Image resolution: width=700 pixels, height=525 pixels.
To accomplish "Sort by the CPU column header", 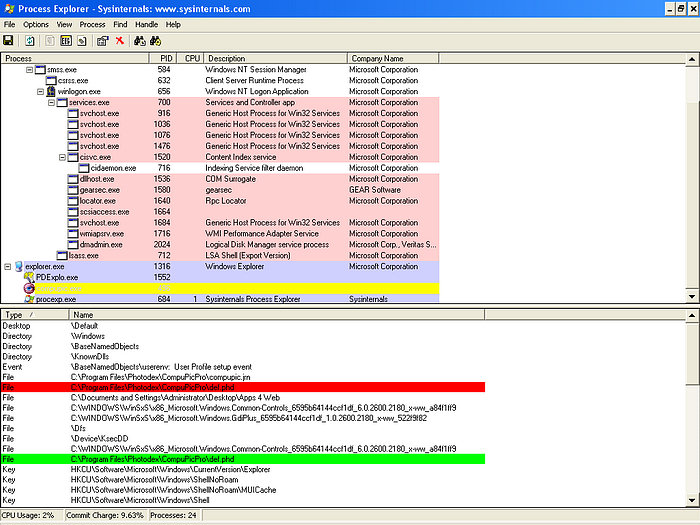I will (191, 58).
